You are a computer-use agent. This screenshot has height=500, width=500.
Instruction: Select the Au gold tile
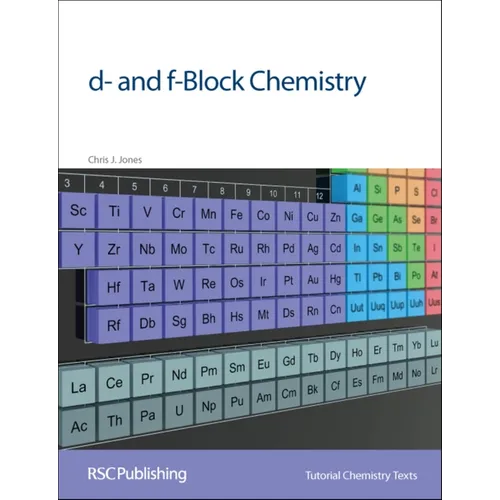pyautogui.click(x=313, y=280)
